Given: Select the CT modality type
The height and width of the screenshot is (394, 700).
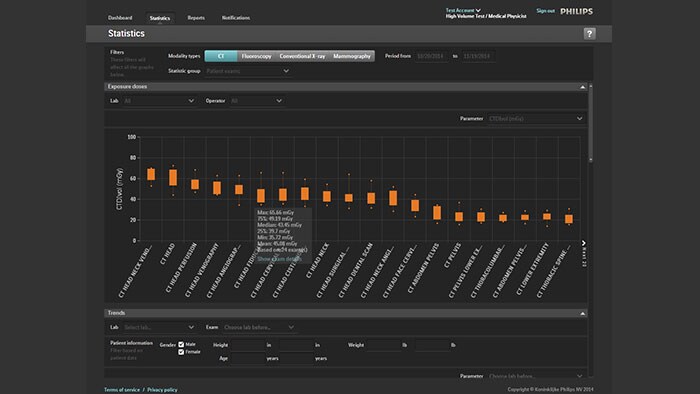Looking at the screenshot, I should [x=221, y=56].
